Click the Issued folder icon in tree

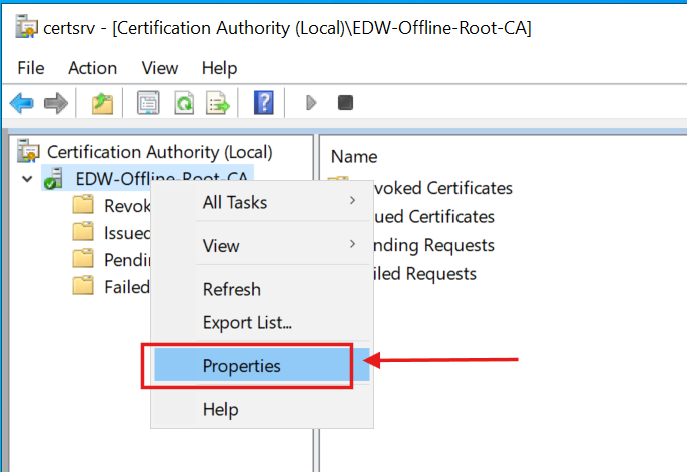coord(83,232)
